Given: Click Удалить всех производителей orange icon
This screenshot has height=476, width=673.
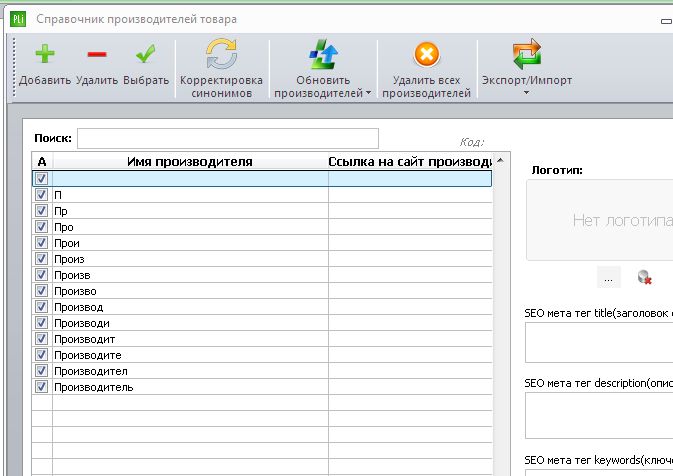Looking at the screenshot, I should 427,54.
